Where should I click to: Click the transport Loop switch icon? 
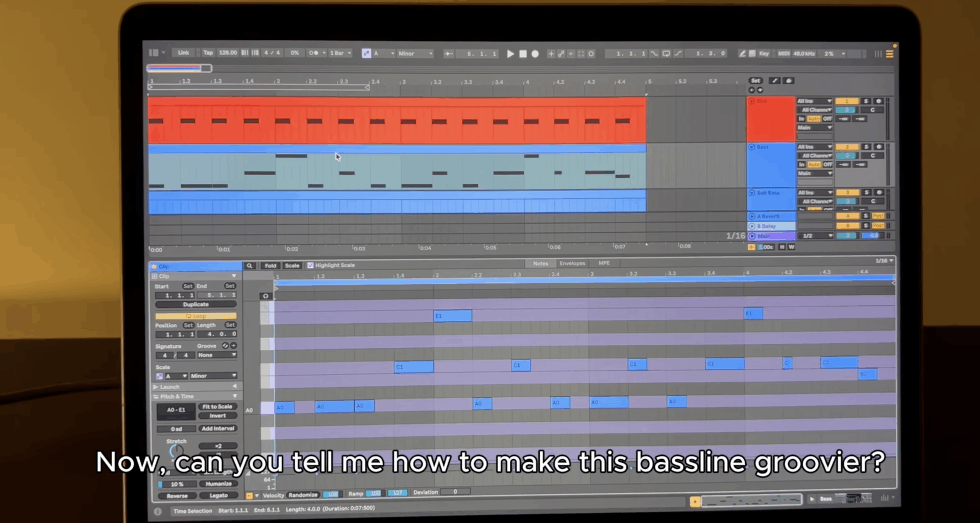click(667, 53)
